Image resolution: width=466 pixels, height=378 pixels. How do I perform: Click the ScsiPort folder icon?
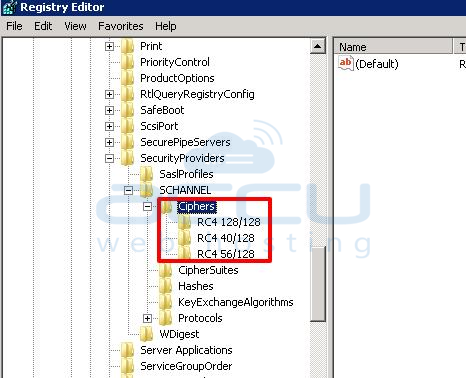(x=128, y=126)
